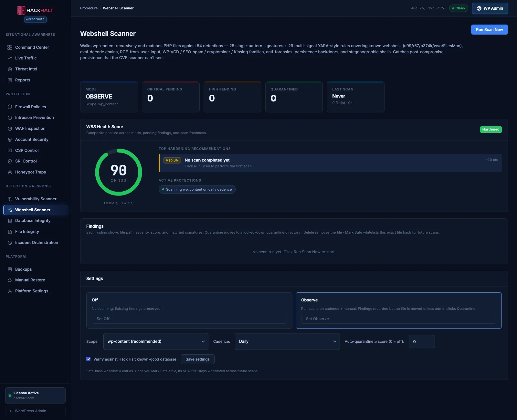Go to Platform Settings
Viewport: 517px width, 420px height.
point(36,291)
